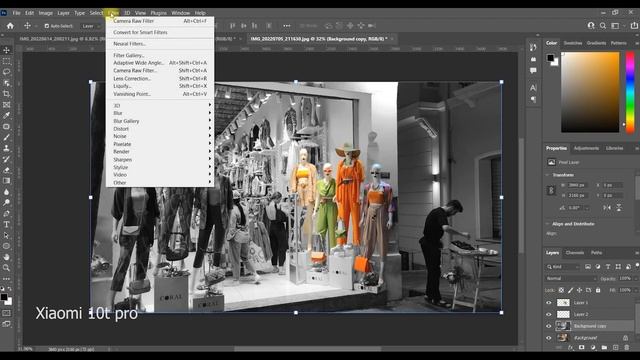Expand the Blur submenu

pos(160,113)
